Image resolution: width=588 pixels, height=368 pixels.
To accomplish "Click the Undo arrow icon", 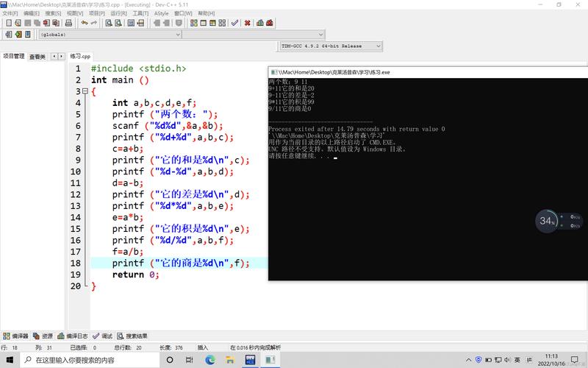I will [85, 23].
